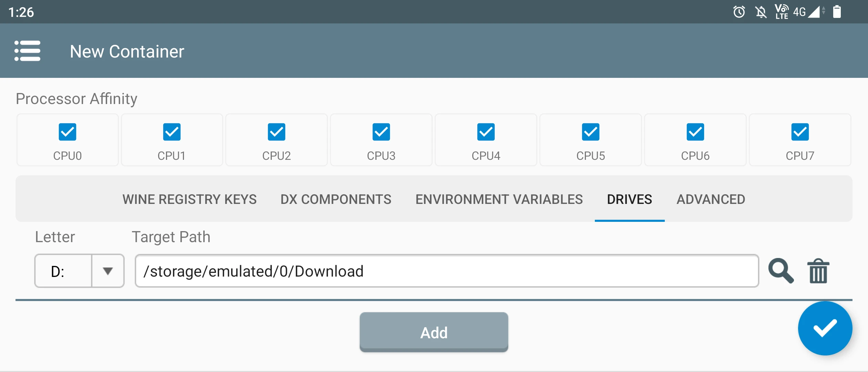The height and width of the screenshot is (372, 868).
Task: Switch to the Wine Registry Keys tab
Action: (189, 199)
